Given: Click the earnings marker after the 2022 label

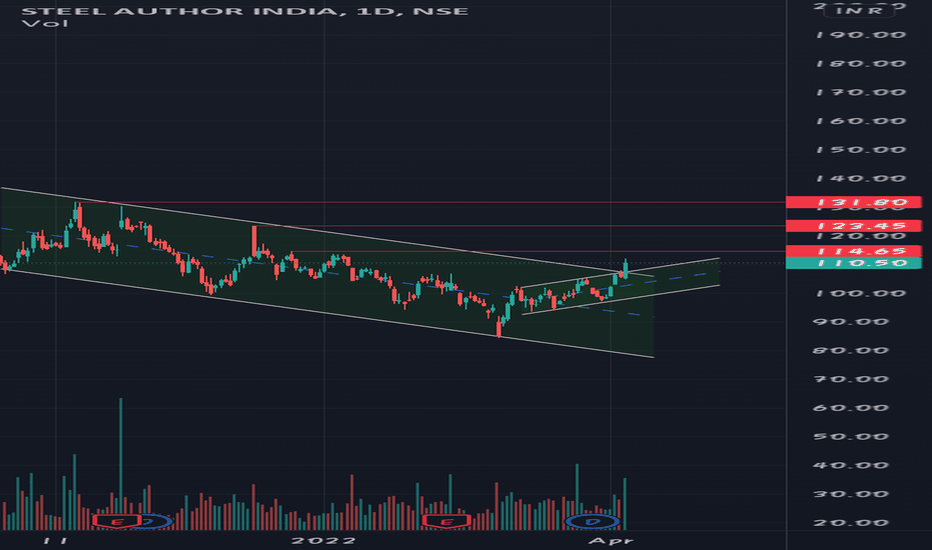Looking at the screenshot, I should tap(446, 522).
